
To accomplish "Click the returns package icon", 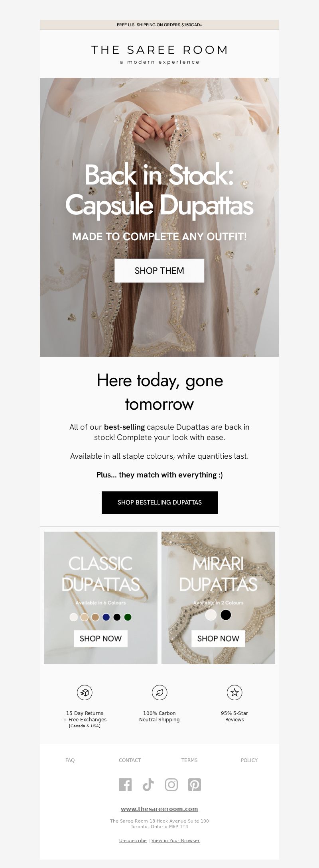I will (85, 693).
